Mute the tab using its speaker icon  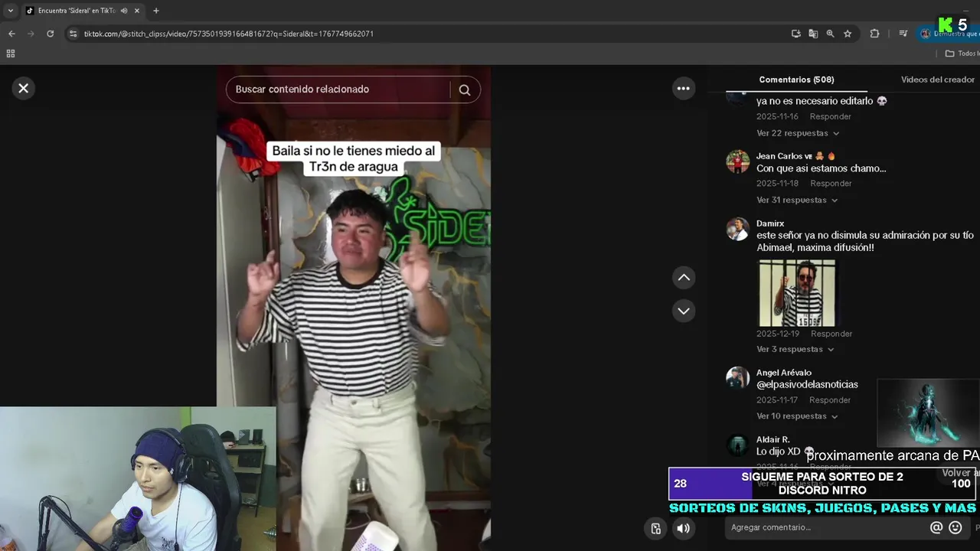[124, 11]
